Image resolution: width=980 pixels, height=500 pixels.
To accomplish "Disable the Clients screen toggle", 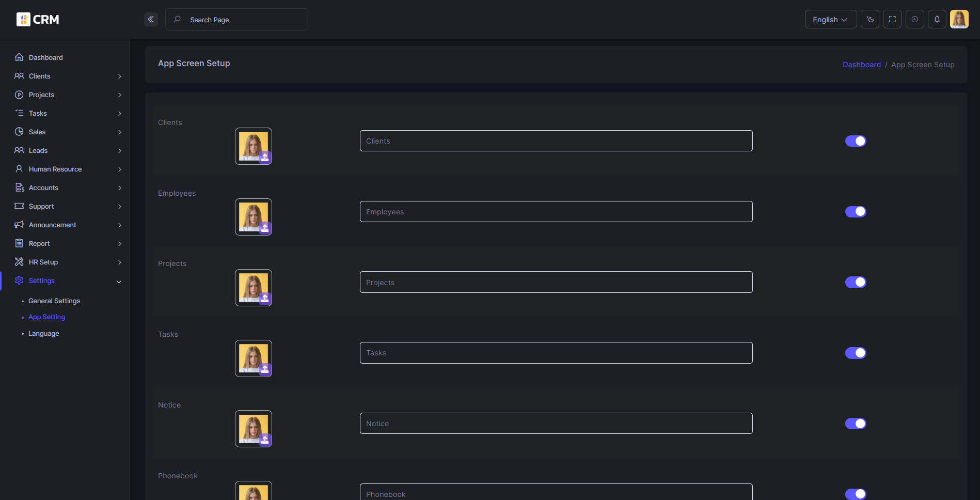I will pyautogui.click(x=855, y=141).
